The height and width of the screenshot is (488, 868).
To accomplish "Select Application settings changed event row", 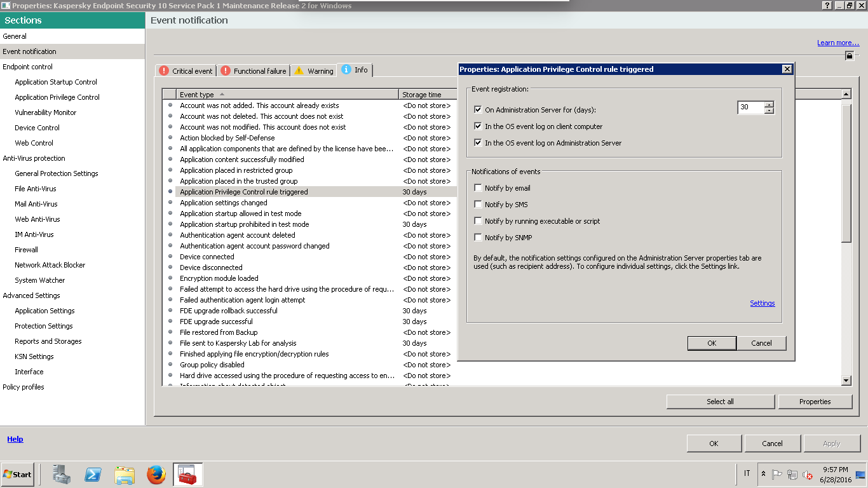I will tap(309, 203).
